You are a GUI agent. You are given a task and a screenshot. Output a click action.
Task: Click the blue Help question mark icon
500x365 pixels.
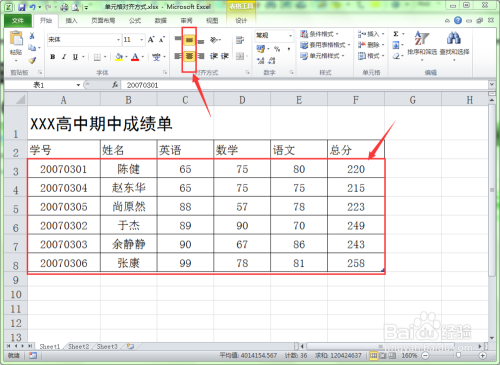point(458,21)
